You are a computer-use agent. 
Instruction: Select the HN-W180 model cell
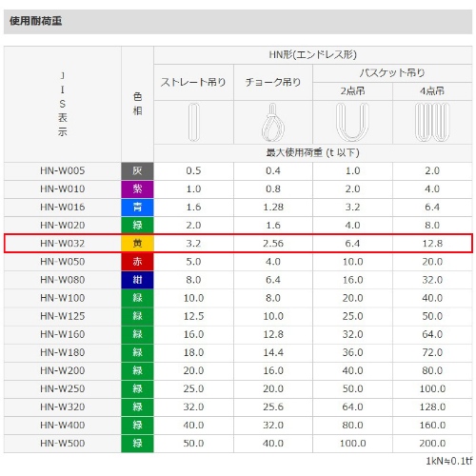(x=63, y=352)
